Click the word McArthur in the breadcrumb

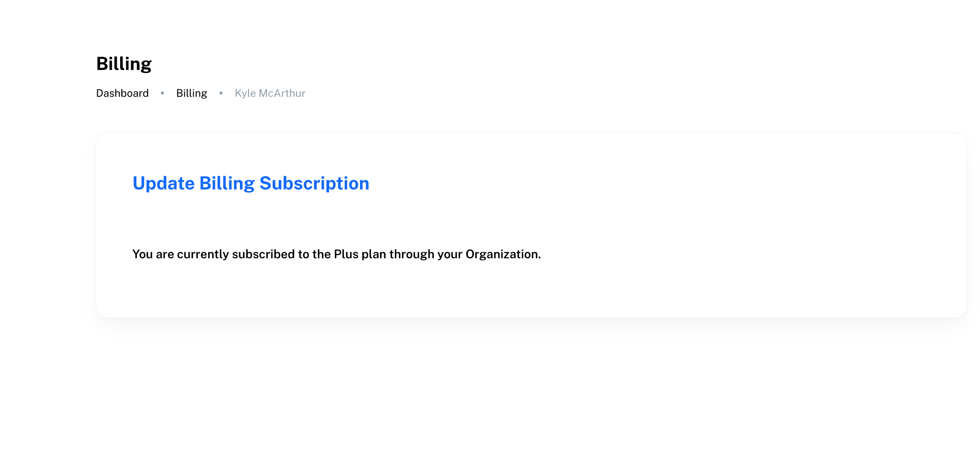tap(282, 93)
